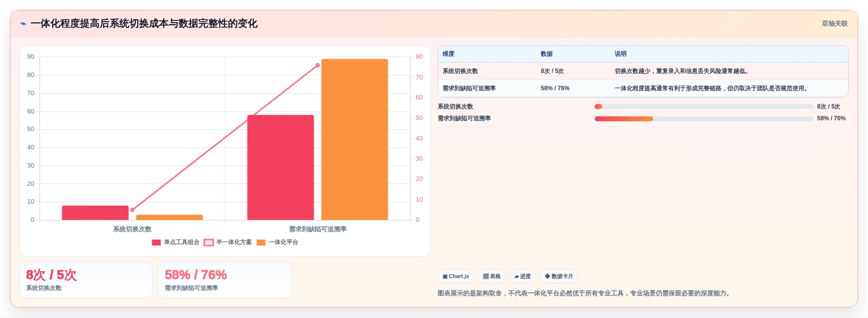Click the chart title text
868x318 pixels.
[144, 24]
